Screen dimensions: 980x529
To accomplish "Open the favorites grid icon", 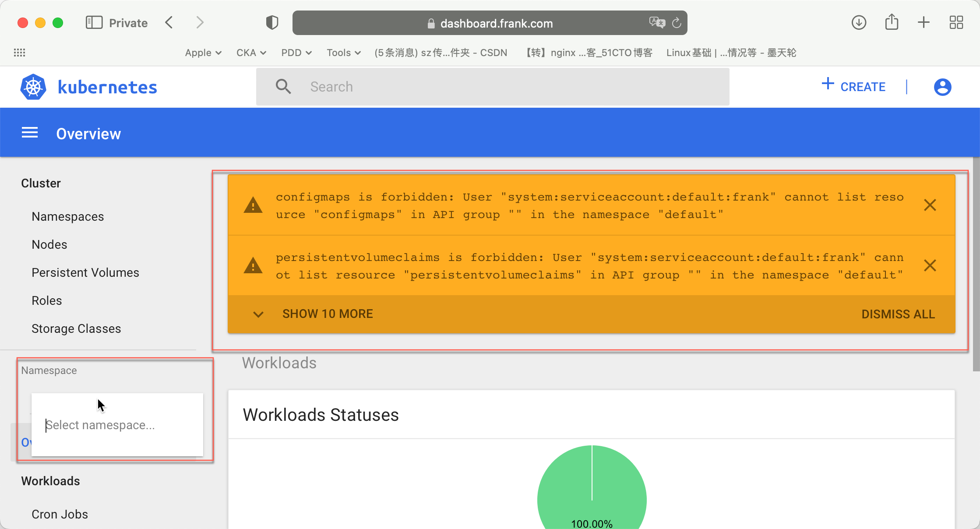I will click(x=19, y=53).
